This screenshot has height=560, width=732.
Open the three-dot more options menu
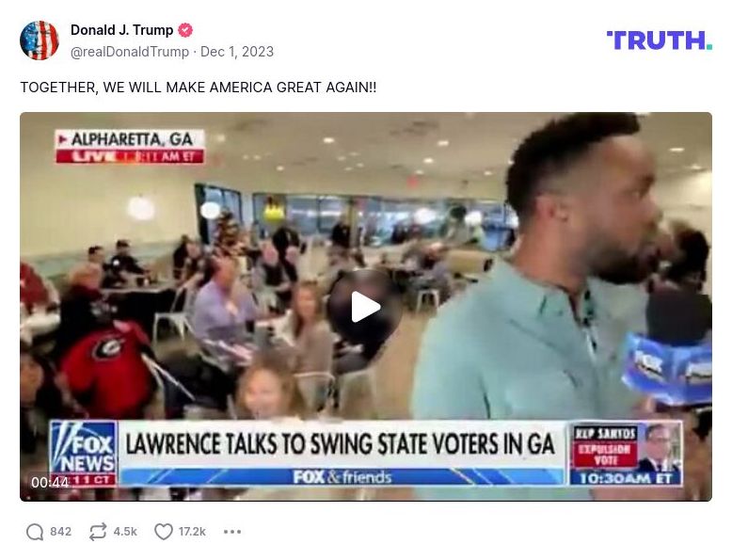tap(232, 532)
